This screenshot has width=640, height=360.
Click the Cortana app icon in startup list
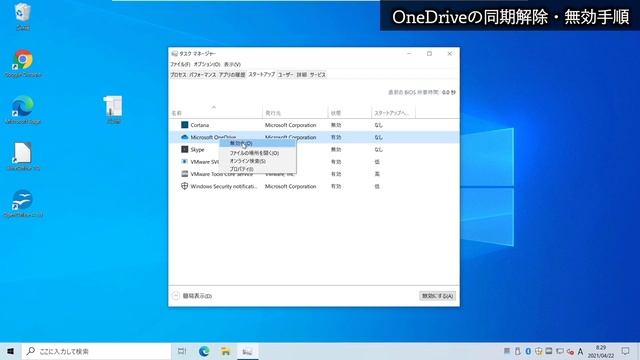[x=184, y=125]
